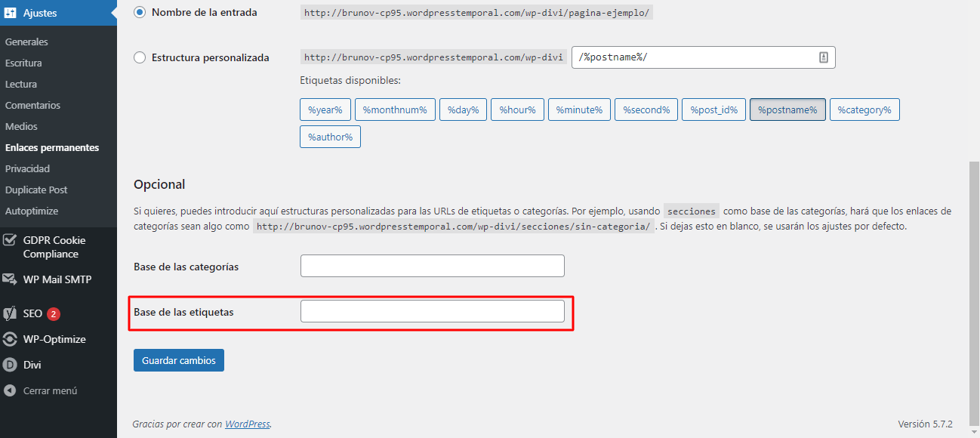Click the pagina-ejemplo example URL code
The image size is (980, 438).
pos(476,12)
